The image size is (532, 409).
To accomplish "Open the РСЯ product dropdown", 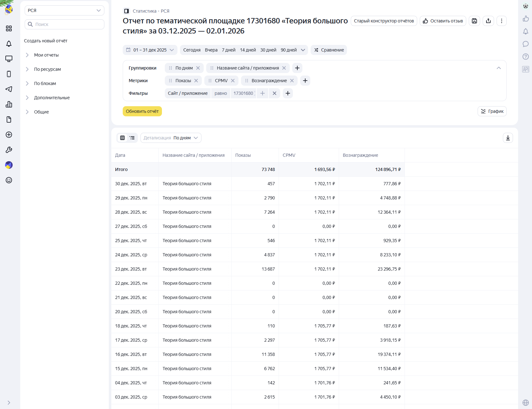I will click(x=65, y=10).
